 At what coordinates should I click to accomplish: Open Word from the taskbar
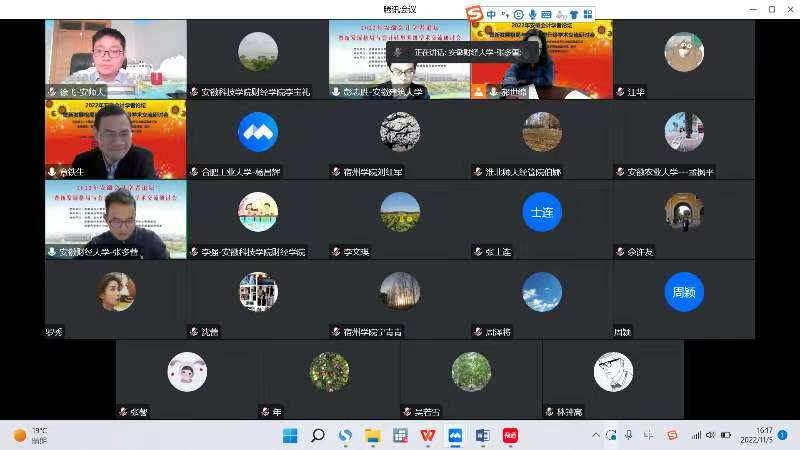(x=482, y=435)
